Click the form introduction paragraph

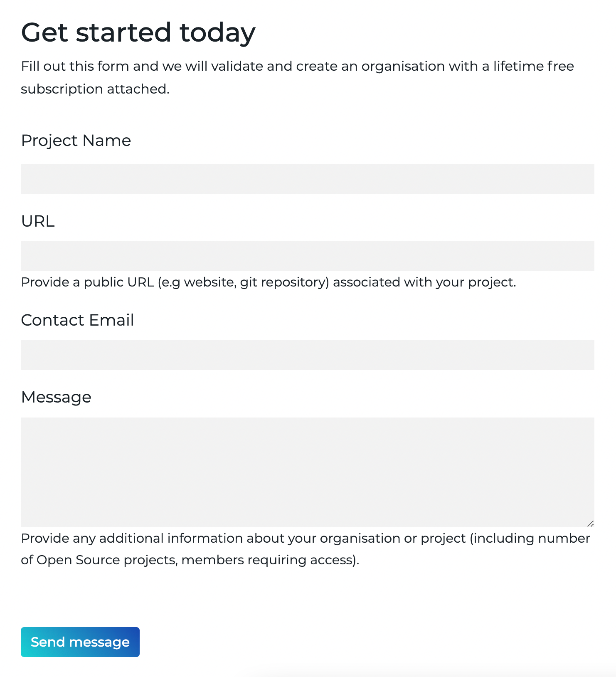point(298,77)
